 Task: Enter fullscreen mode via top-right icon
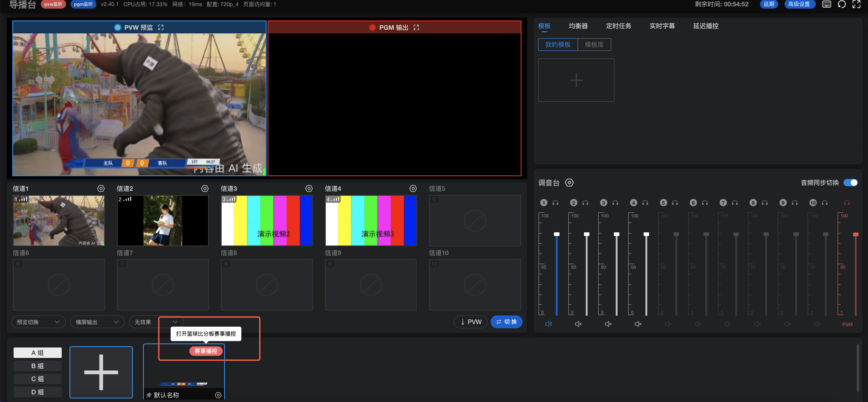click(x=856, y=4)
